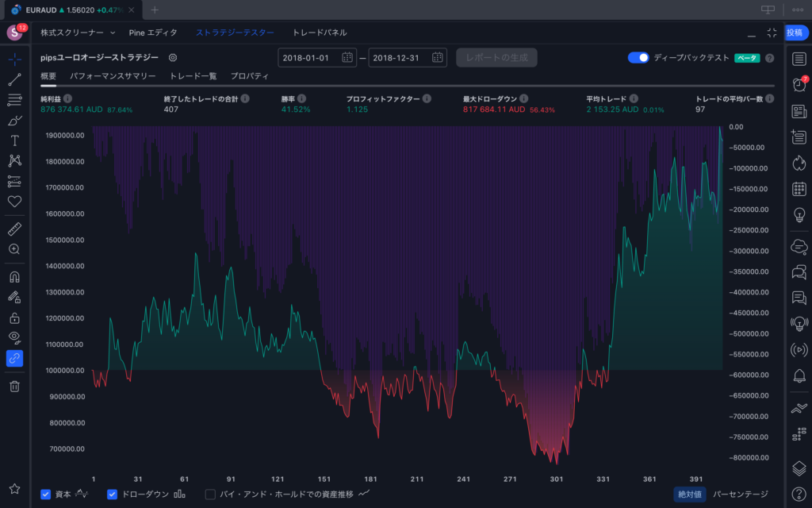
Task: Switch to Pine エディタ tab
Action: click(153, 32)
